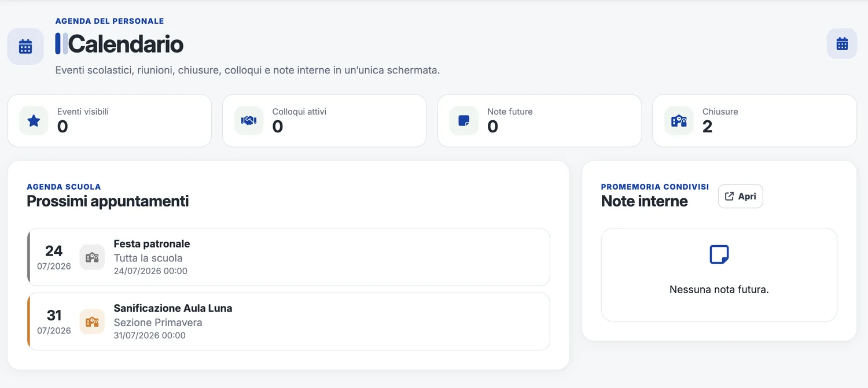The height and width of the screenshot is (388, 868).
Task: Click the handshake icon for Colloqui attivi
Action: (249, 120)
